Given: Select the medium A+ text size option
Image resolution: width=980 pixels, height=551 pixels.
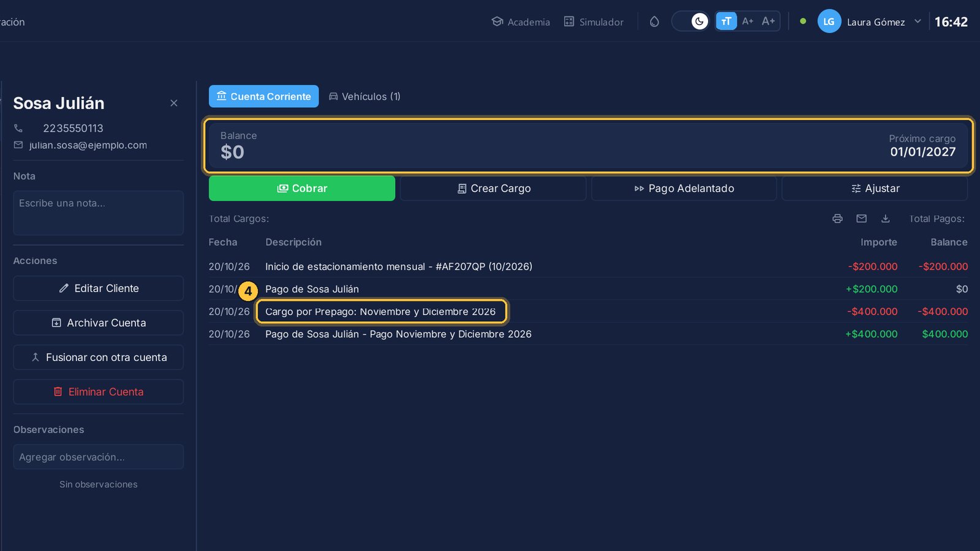Looking at the screenshot, I should (747, 21).
